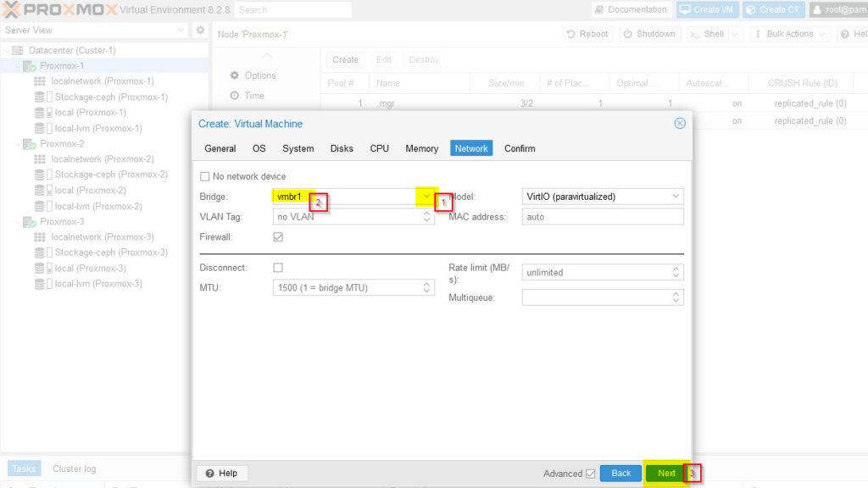Open the root@pam user menu

coord(838,10)
